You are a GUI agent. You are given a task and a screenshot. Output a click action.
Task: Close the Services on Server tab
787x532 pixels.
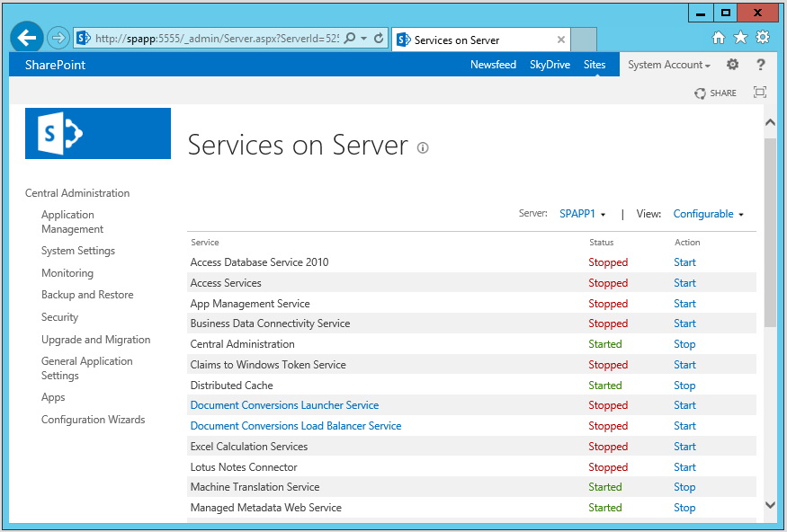point(561,40)
